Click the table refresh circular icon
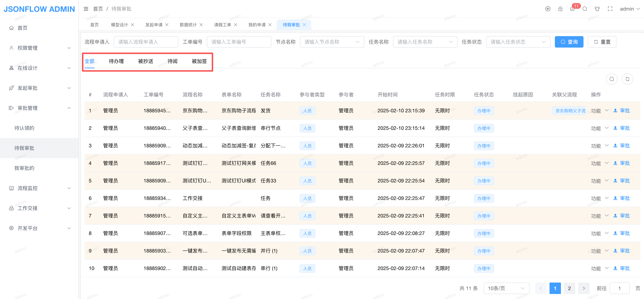Image resolution: width=644 pixels, height=299 pixels. click(627, 79)
